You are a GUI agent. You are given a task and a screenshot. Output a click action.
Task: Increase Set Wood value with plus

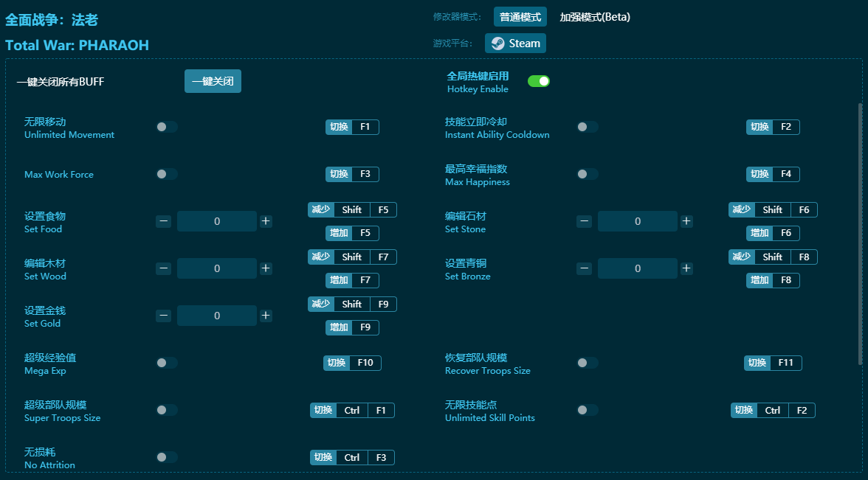click(266, 268)
